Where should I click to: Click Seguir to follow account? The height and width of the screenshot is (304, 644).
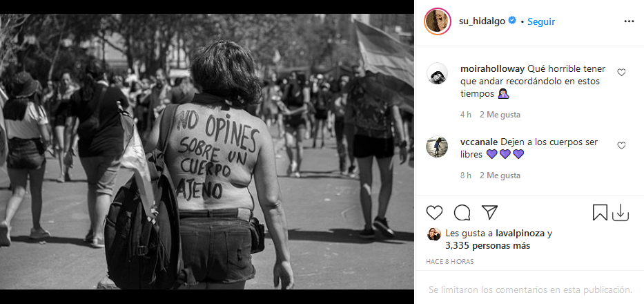[x=541, y=21]
